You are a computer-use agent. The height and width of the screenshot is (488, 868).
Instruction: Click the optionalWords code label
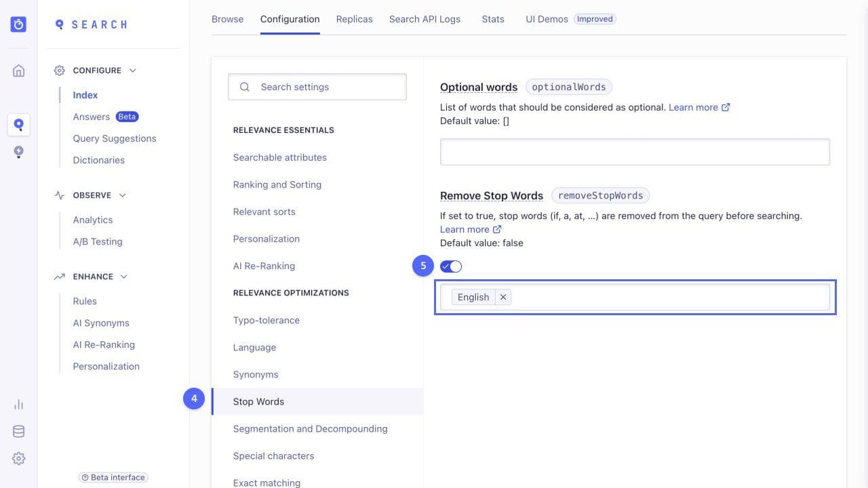point(569,87)
